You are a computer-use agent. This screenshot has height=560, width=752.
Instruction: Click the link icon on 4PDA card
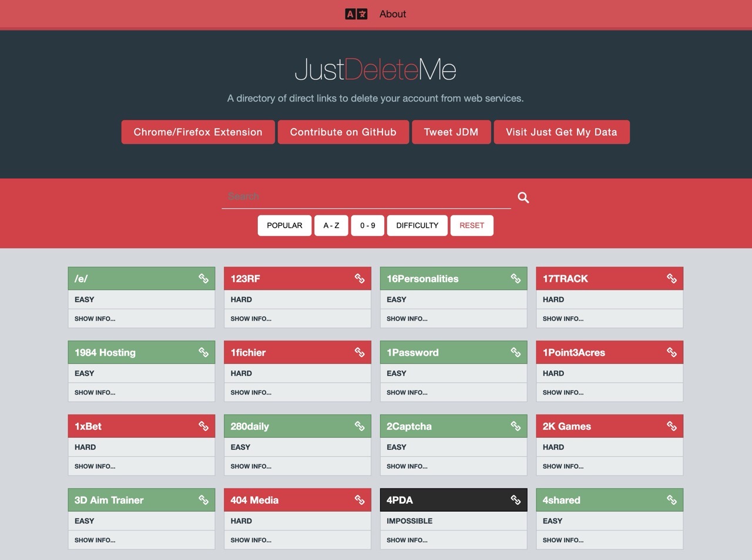click(515, 500)
